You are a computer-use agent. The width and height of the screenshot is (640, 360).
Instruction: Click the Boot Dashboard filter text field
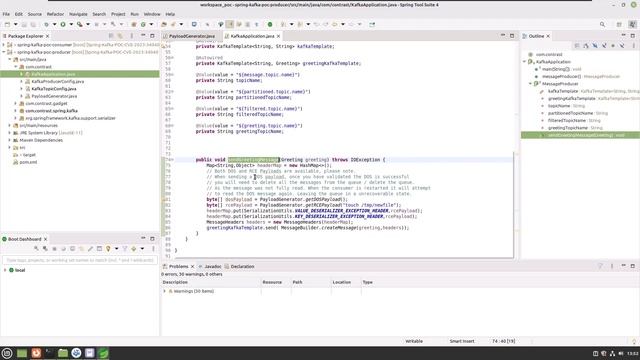click(x=80, y=260)
